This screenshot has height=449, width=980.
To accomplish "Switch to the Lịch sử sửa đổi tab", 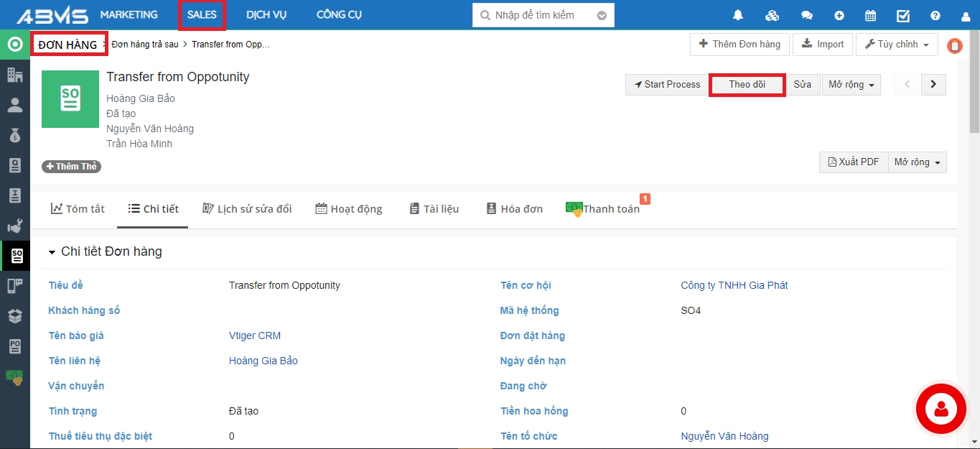I will coord(247,209).
